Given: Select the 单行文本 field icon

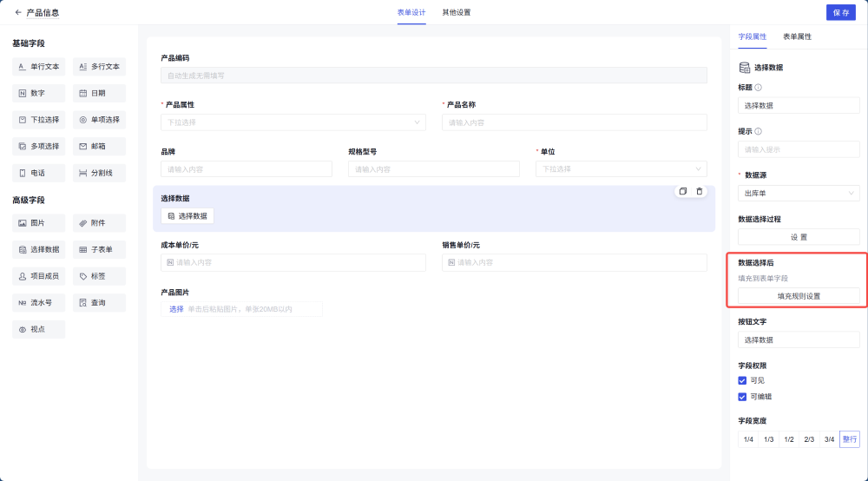Looking at the screenshot, I should [23, 67].
